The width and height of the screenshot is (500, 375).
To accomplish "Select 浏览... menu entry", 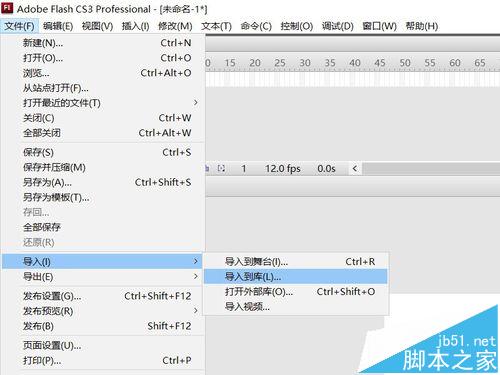I will click(103, 73).
